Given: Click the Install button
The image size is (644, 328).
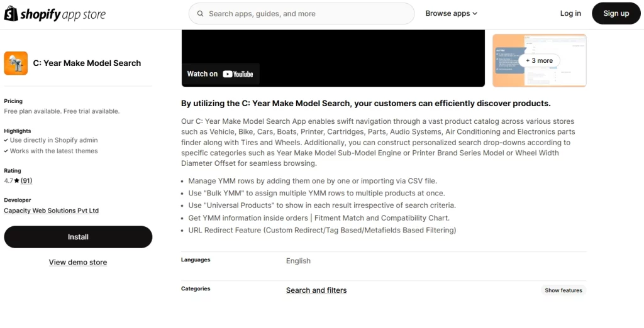Looking at the screenshot, I should tap(78, 237).
